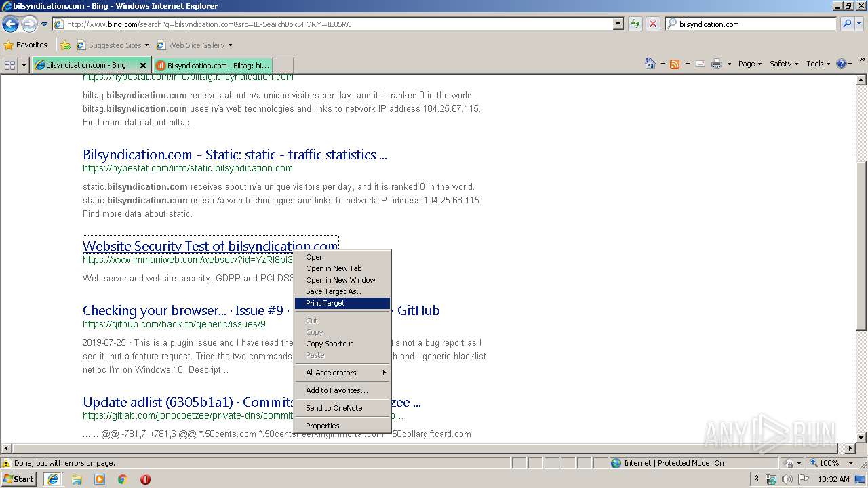
Task: Click the Quick Tabs icon
Action: tap(10, 65)
